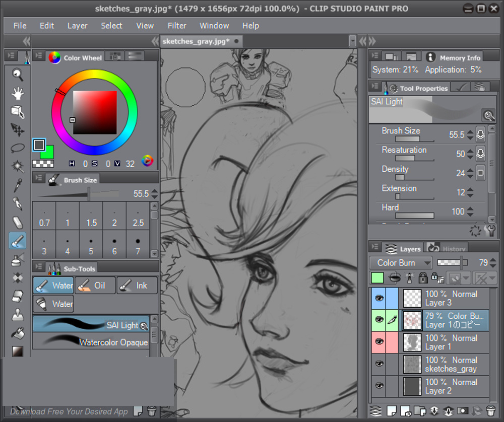
Task: Open the File menu
Action: coord(20,26)
